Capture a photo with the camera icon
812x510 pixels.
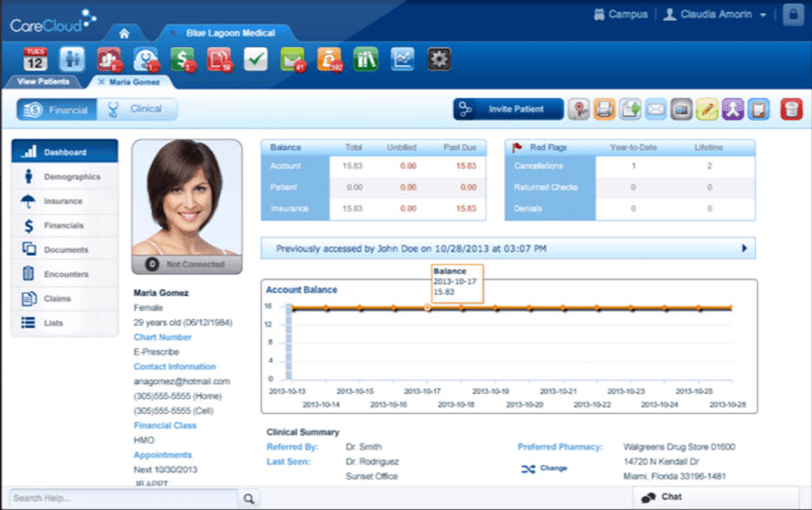pyautogui.click(x=682, y=109)
